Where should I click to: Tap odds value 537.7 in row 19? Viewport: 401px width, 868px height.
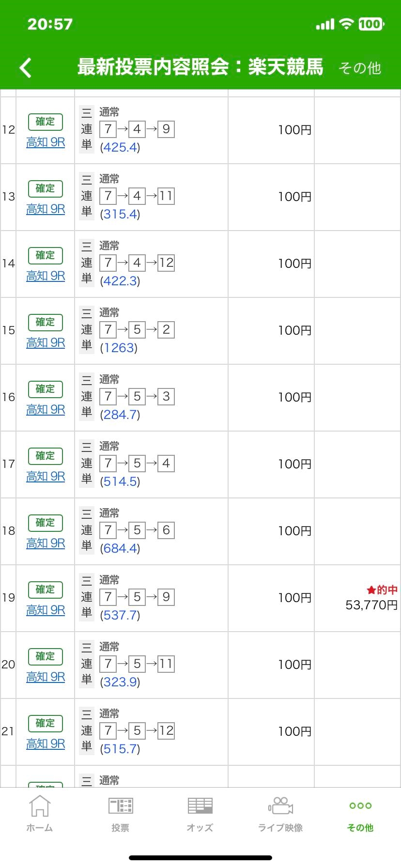pyautogui.click(x=120, y=616)
